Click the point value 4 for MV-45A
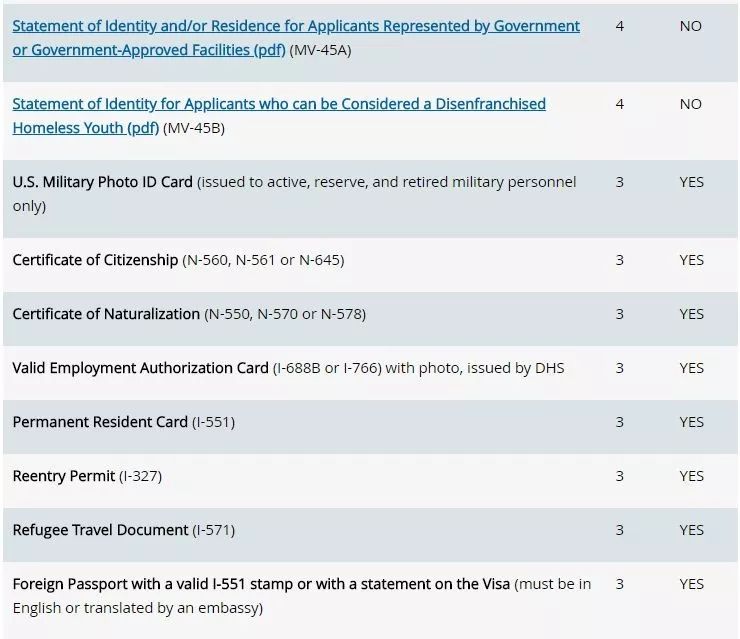740x639 pixels. (620, 26)
